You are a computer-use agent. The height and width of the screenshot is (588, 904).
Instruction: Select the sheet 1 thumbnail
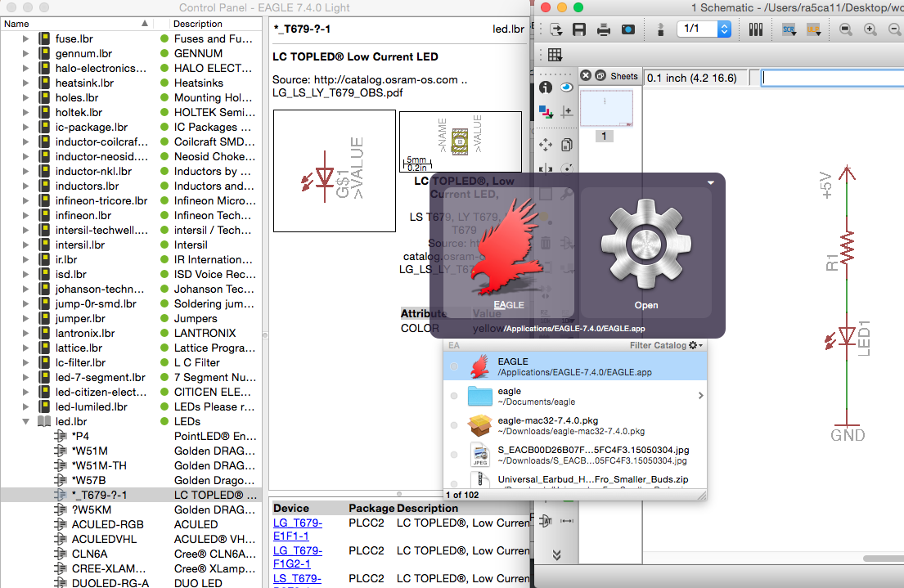(606, 109)
